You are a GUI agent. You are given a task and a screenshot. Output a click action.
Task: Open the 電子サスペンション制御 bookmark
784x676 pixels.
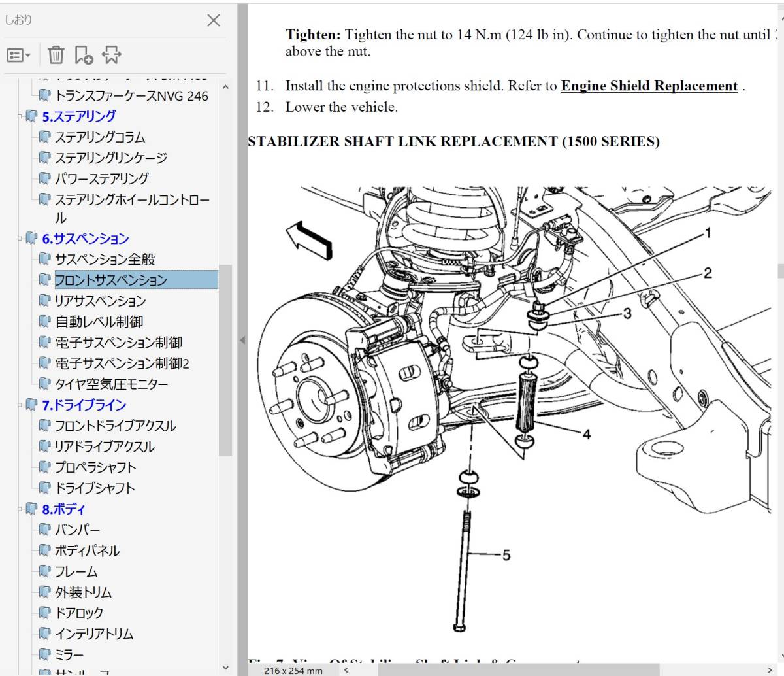click(118, 343)
